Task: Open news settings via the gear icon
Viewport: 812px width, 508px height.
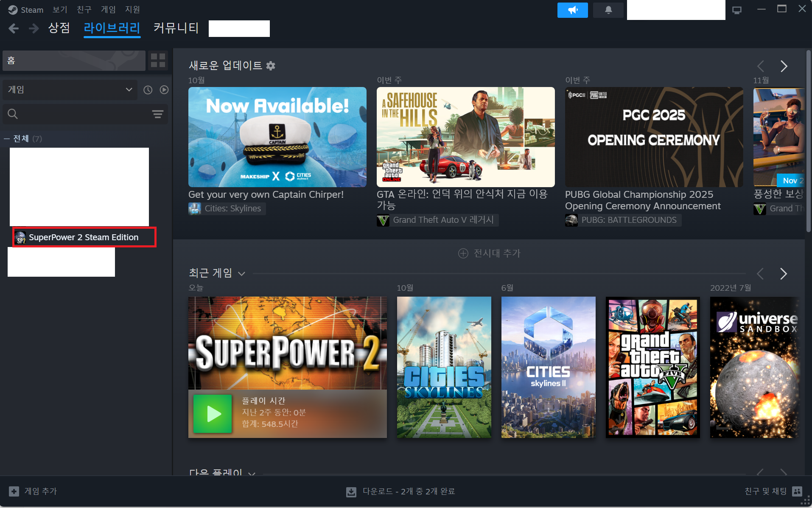Action: point(271,65)
